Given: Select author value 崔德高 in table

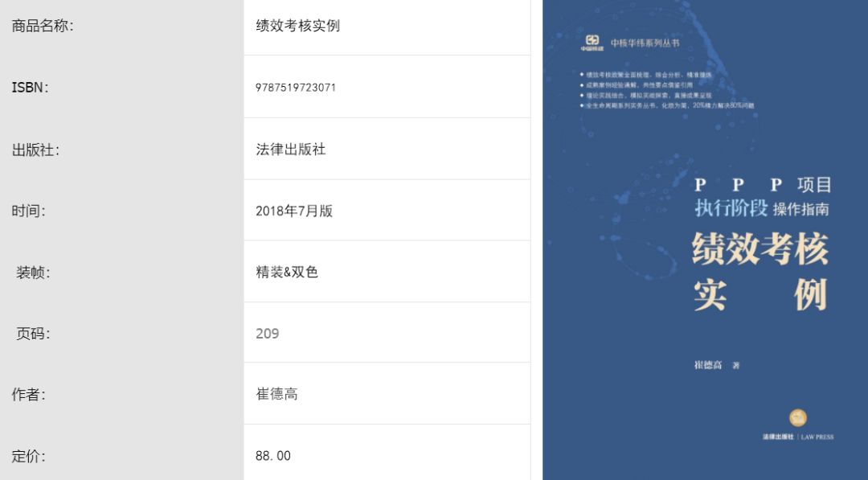Looking at the screenshot, I should point(276,395).
